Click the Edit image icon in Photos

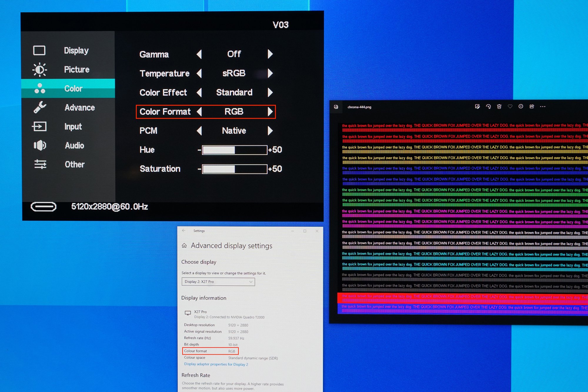click(477, 107)
